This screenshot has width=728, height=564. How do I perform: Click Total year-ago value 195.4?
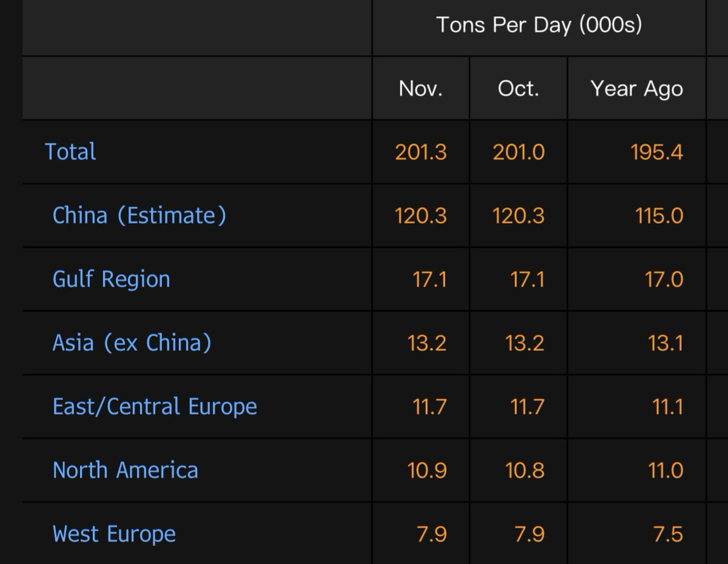coord(658,152)
